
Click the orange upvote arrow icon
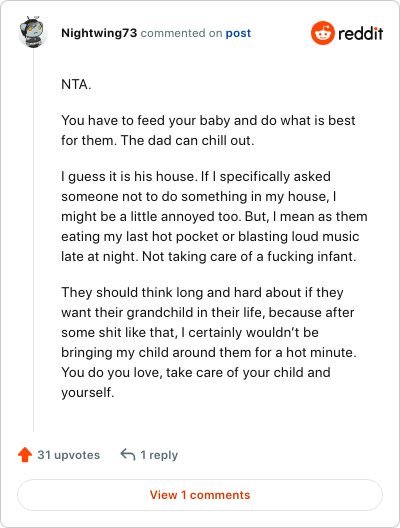(x=25, y=455)
